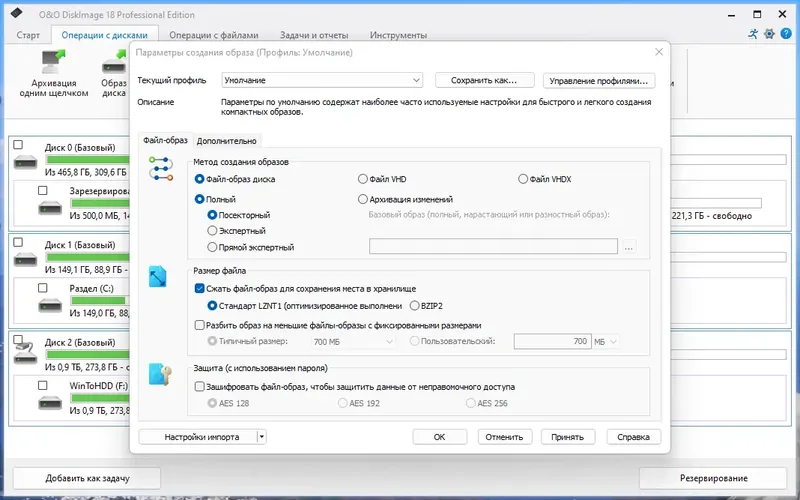
Task: Click Отменить button
Action: click(x=505, y=437)
